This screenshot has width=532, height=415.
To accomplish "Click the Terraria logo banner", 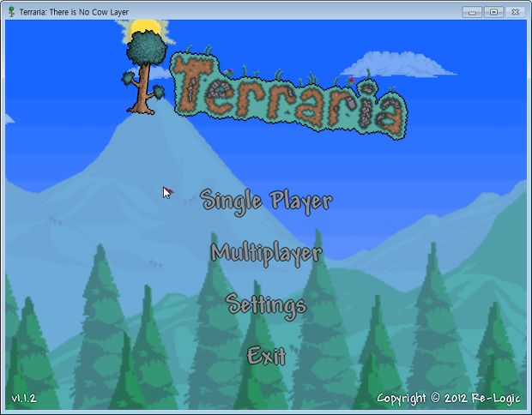I will [x=288, y=95].
